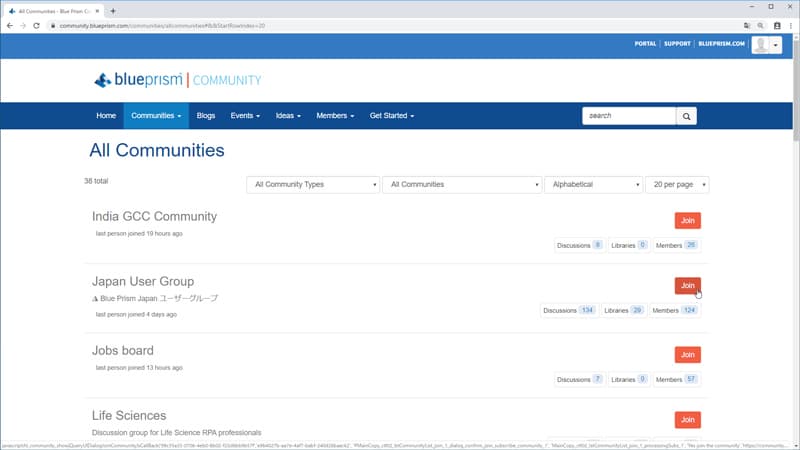Open the Get Started menu
The width and height of the screenshot is (800, 450).
pyautogui.click(x=392, y=116)
